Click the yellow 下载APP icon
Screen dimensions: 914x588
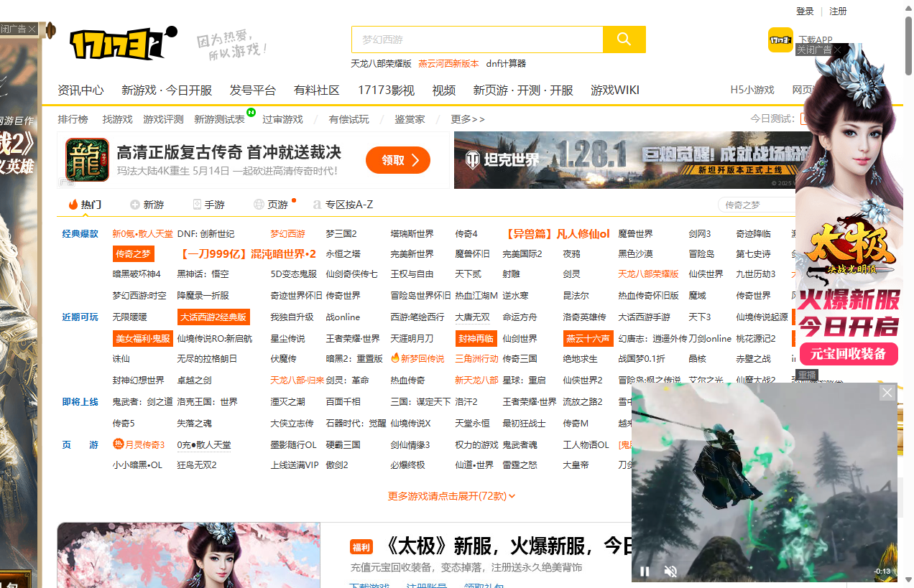pyautogui.click(x=780, y=40)
